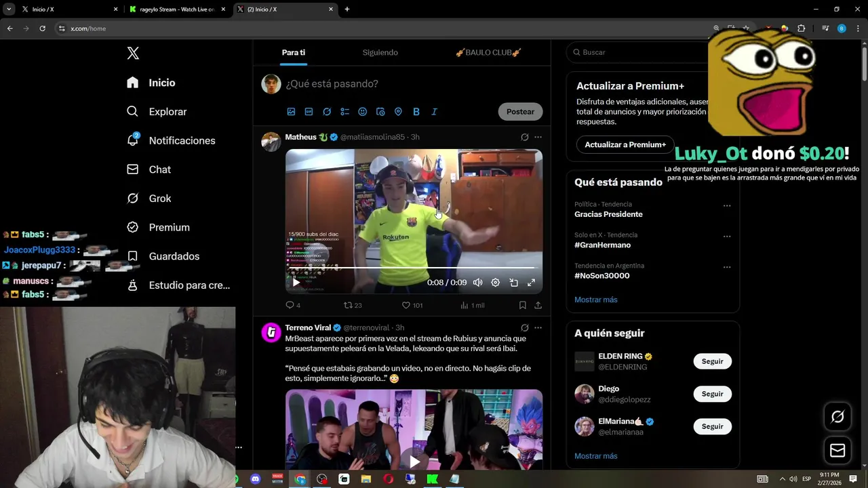Click the X logo in the sidebar
Screen dimensions: 868x488
coord(133,54)
